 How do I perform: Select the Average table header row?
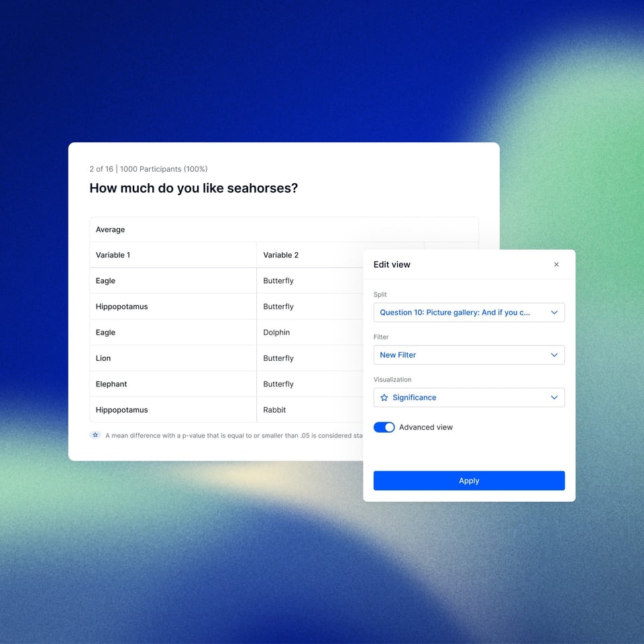click(111, 229)
